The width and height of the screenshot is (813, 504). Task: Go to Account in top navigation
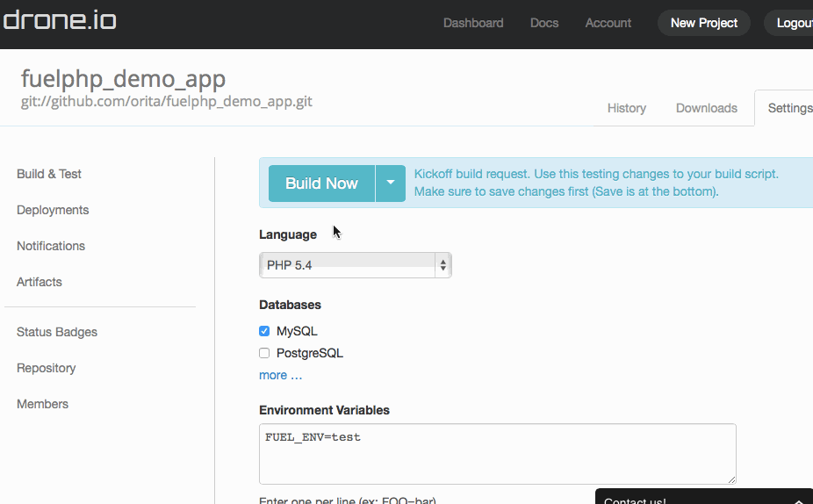pyautogui.click(x=608, y=23)
